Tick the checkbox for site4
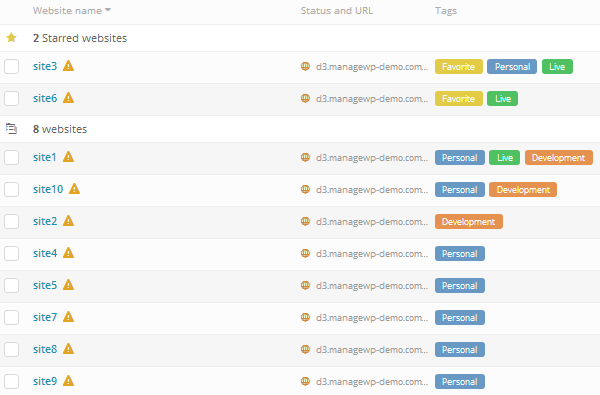Image resolution: width=600 pixels, height=395 pixels. coord(11,253)
